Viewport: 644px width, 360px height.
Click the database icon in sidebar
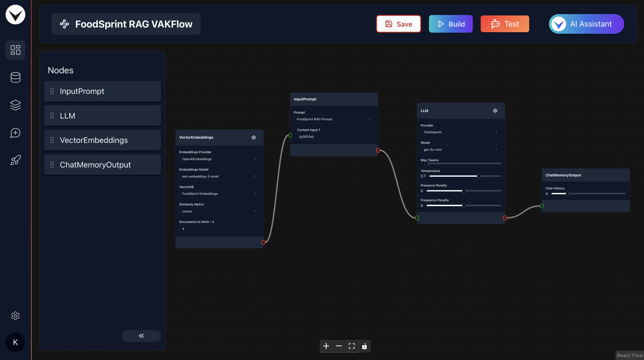[15, 77]
